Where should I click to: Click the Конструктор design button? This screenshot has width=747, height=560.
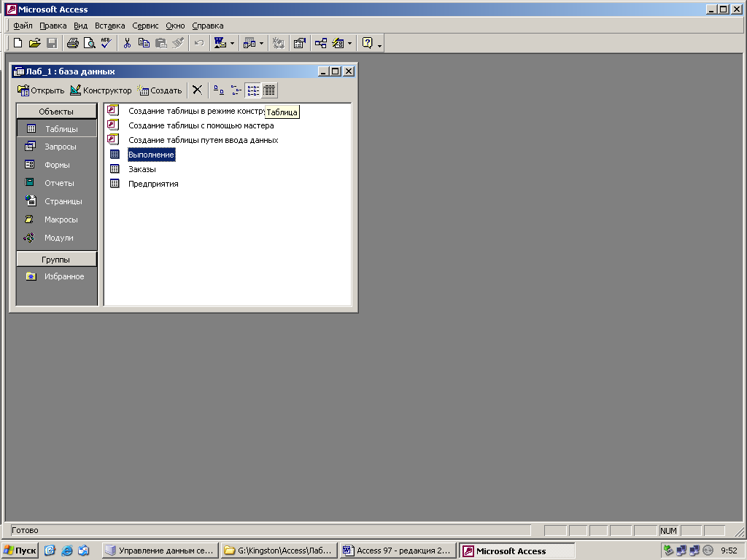(101, 90)
